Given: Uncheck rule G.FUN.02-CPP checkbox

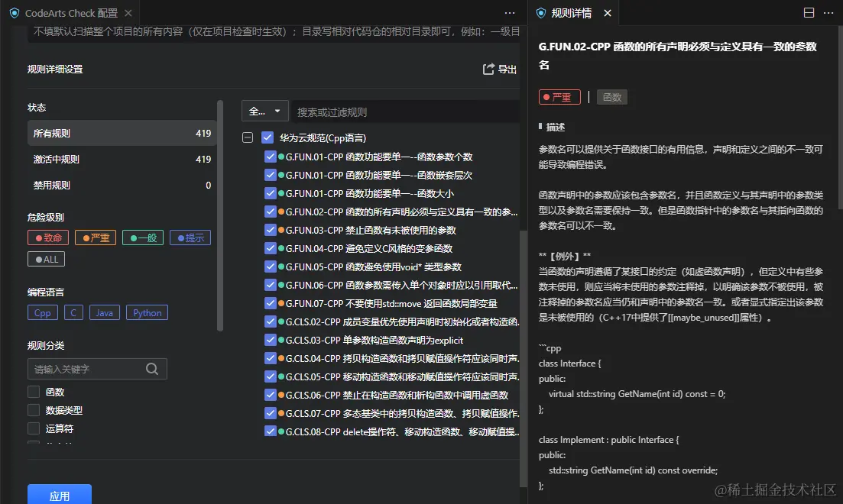Looking at the screenshot, I should [x=271, y=212].
